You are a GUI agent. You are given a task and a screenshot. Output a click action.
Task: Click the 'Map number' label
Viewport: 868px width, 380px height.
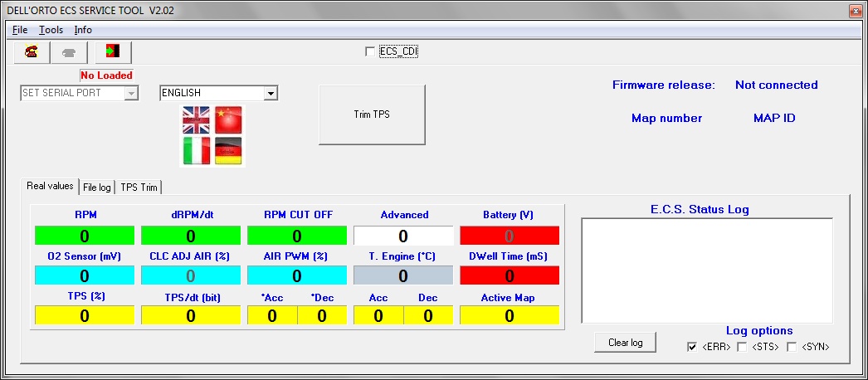666,118
